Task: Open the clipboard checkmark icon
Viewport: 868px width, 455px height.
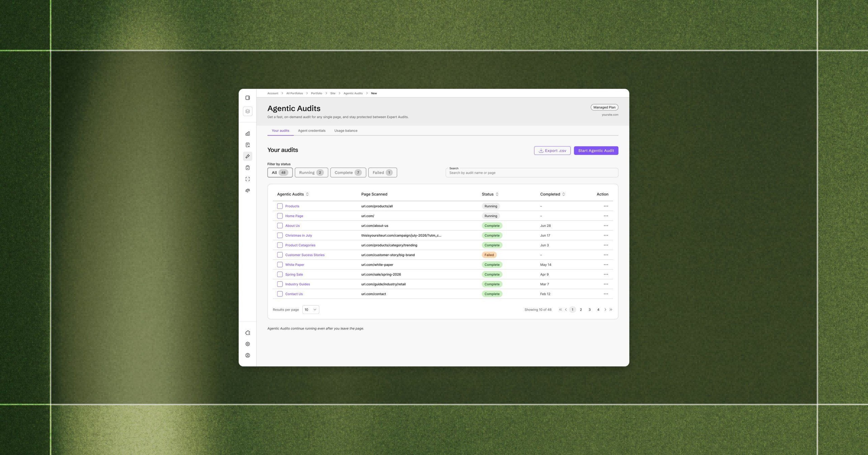Action: [x=248, y=168]
